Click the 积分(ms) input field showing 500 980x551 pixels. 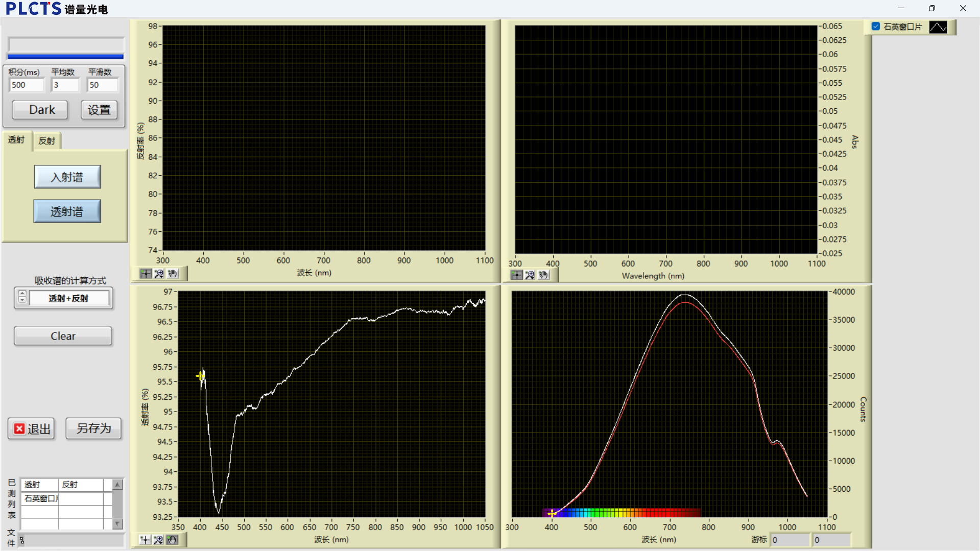pyautogui.click(x=27, y=85)
